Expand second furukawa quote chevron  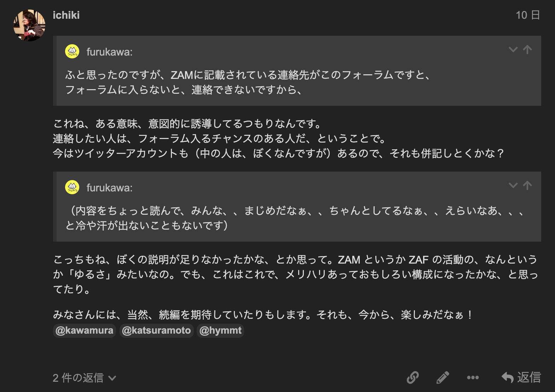[513, 185]
